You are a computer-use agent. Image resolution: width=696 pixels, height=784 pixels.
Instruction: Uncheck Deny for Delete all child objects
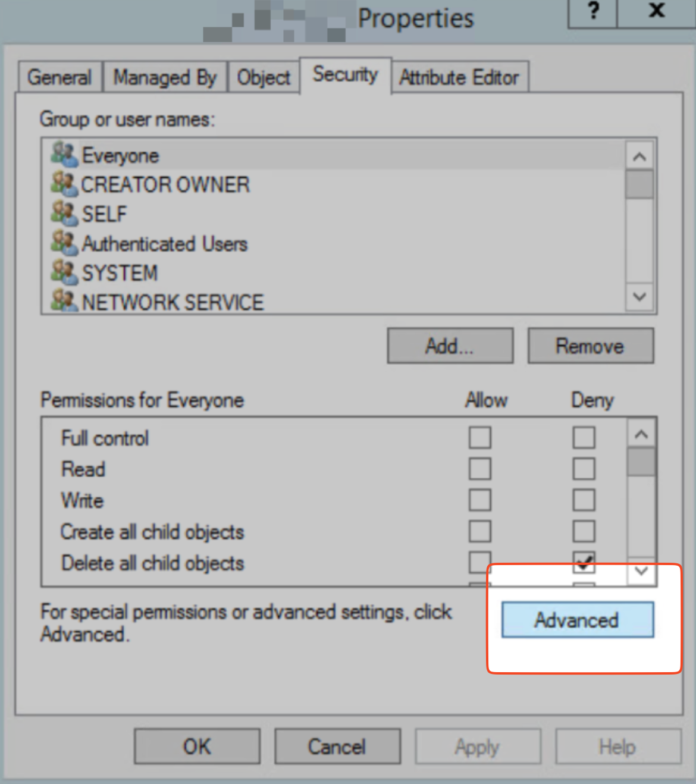pyautogui.click(x=584, y=561)
